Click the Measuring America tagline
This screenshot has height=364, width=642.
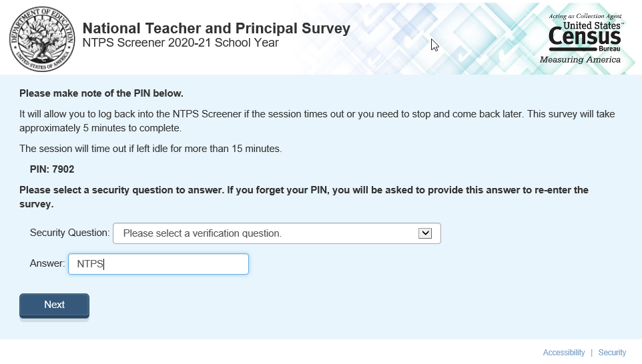point(579,60)
